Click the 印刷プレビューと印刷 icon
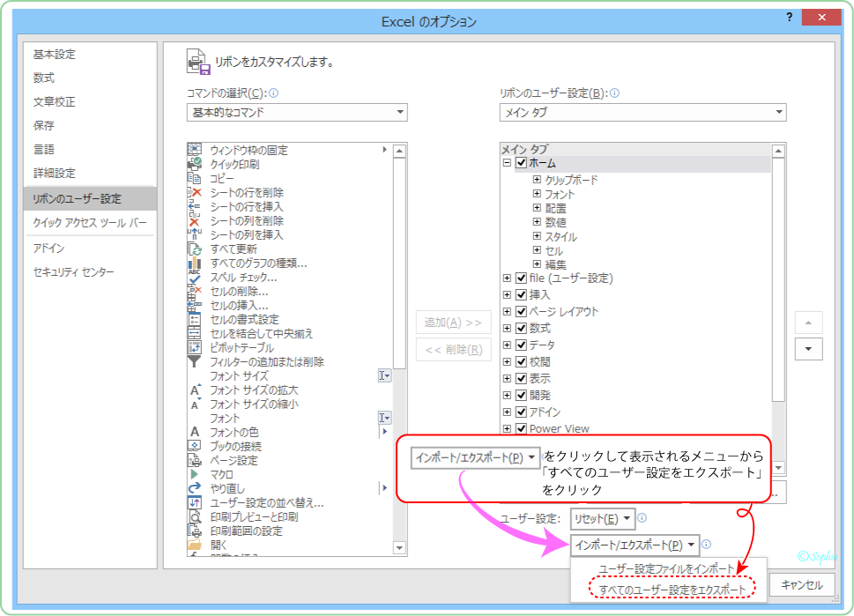This screenshot has height=616, width=854. [x=195, y=517]
